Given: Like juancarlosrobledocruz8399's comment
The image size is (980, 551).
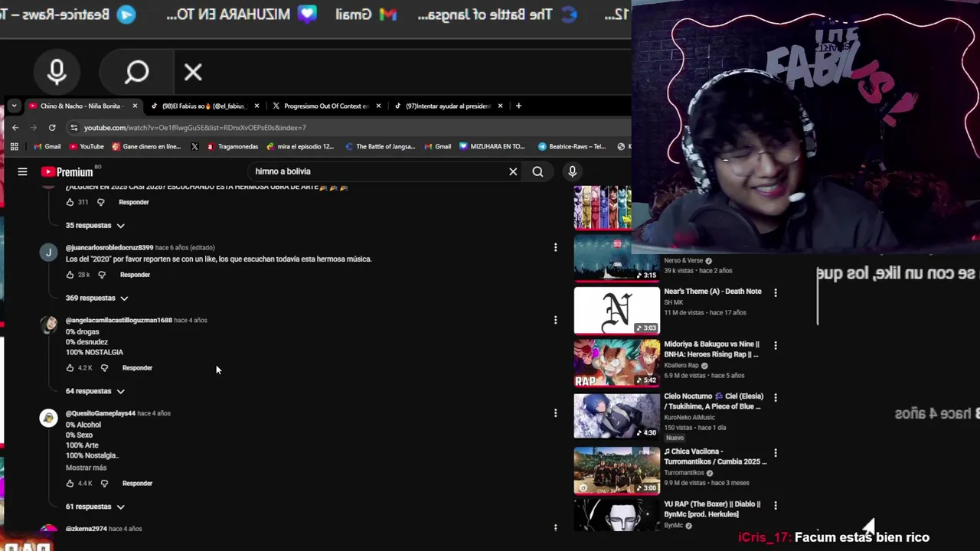Looking at the screenshot, I should [70, 275].
